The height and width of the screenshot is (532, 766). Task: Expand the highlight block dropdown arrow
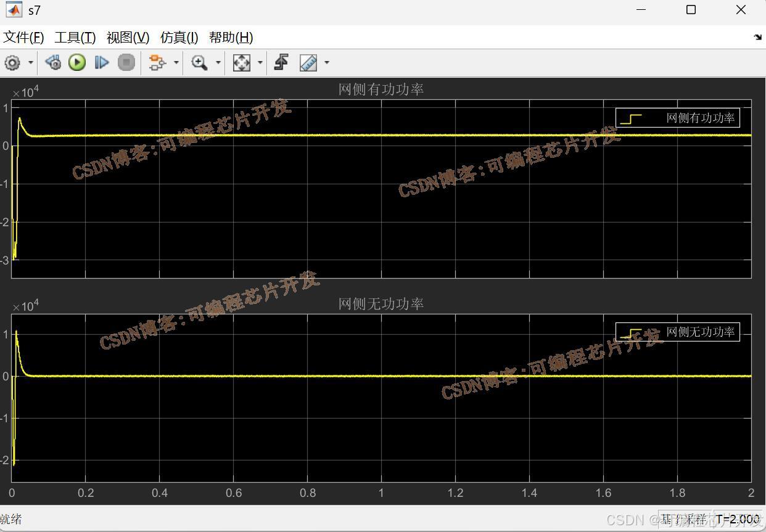[176, 62]
